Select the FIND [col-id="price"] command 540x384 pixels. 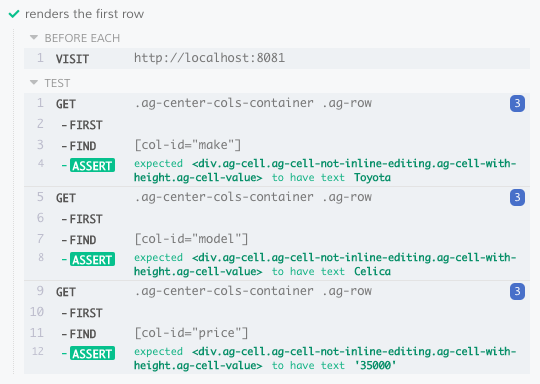tap(277, 333)
